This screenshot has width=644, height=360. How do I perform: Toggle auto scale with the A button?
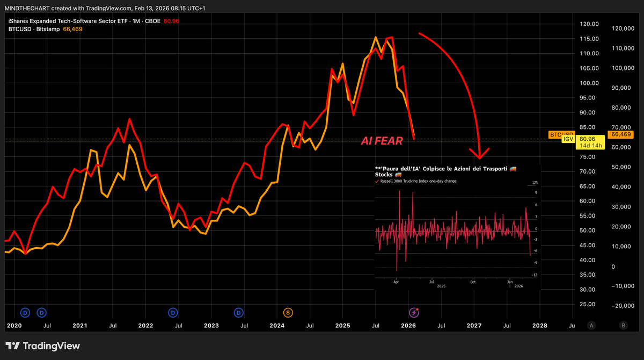coord(591,325)
